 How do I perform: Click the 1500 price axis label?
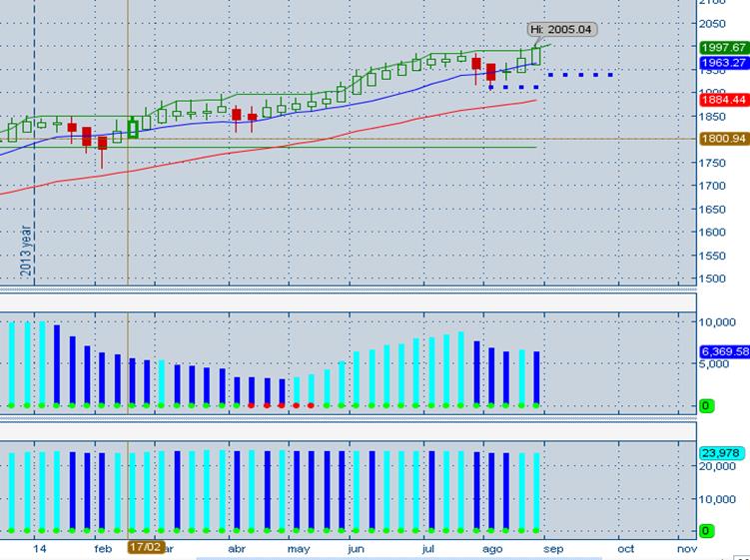coord(712,279)
